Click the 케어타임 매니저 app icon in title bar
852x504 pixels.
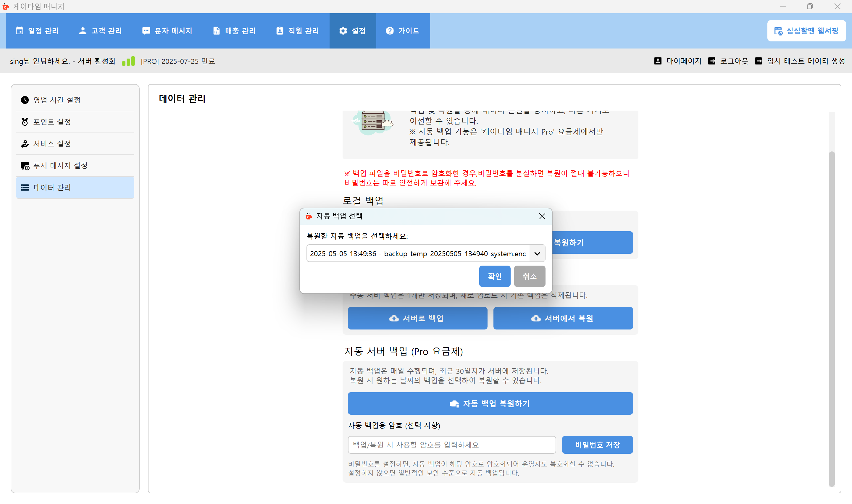point(6,7)
